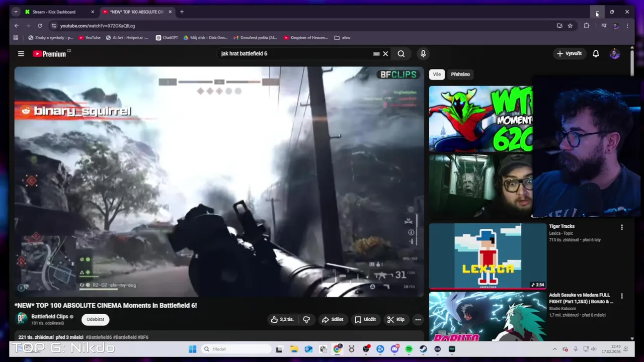The height and width of the screenshot is (362, 644).
Task: Open Znaky a symboly bookmark
Action: pyautogui.click(x=51, y=38)
